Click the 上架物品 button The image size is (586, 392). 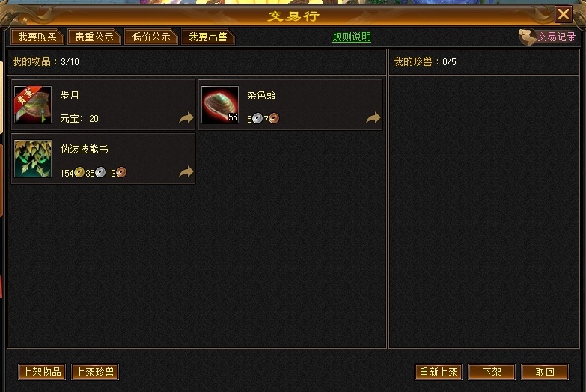(42, 372)
